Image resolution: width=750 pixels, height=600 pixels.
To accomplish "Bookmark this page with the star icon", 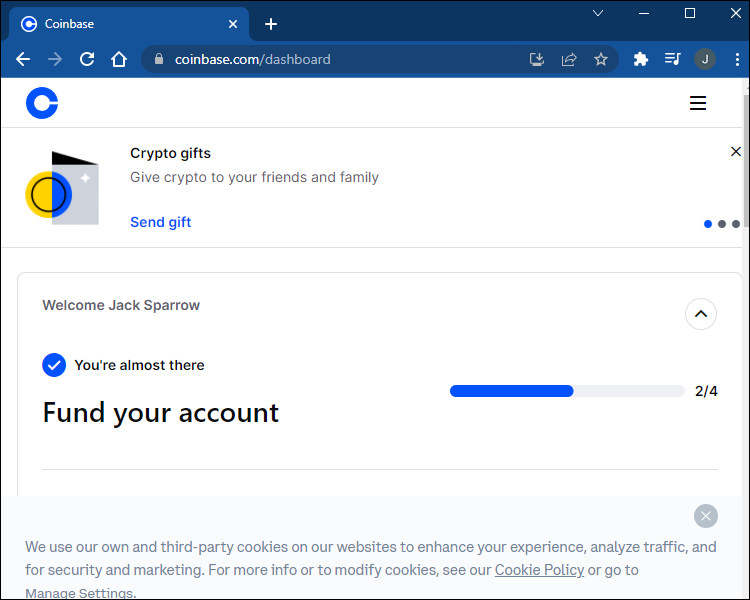I will click(601, 59).
